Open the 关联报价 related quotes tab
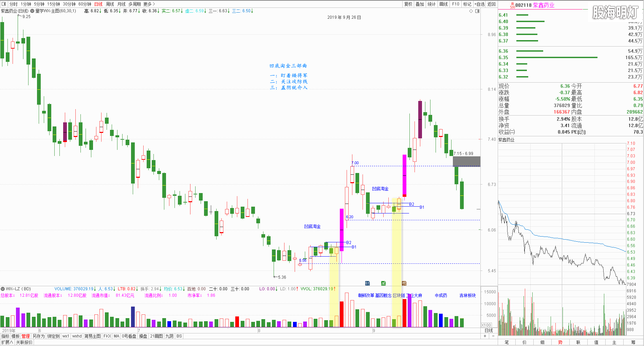644x346 pixels. pos(24,342)
